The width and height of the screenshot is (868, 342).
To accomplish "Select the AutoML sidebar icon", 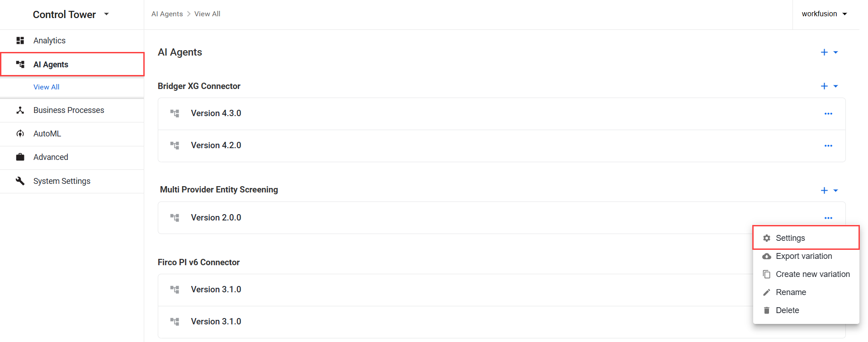I will 20,134.
